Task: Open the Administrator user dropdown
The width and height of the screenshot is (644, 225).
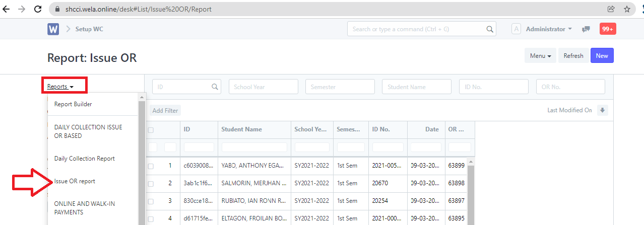Action: [x=548, y=29]
